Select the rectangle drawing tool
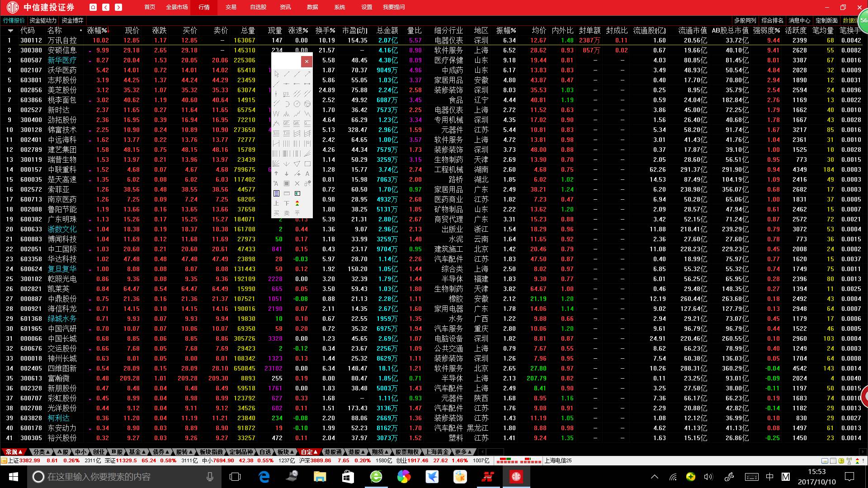Viewport: 868px width, 488px height. [307, 164]
